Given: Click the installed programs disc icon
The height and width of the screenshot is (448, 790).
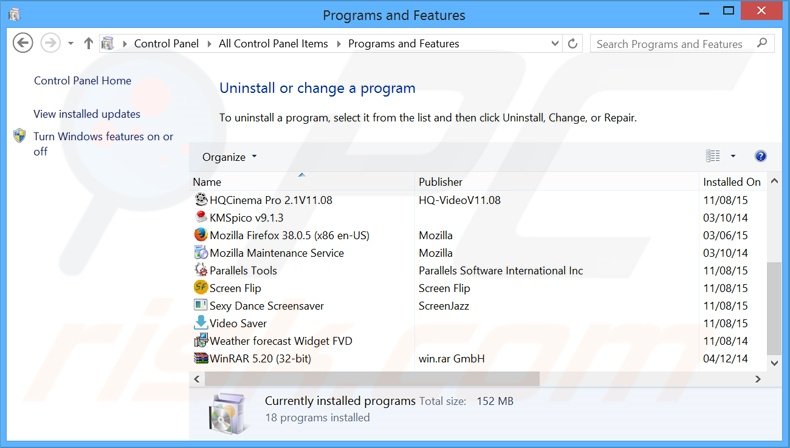Looking at the screenshot, I should coord(228,413).
